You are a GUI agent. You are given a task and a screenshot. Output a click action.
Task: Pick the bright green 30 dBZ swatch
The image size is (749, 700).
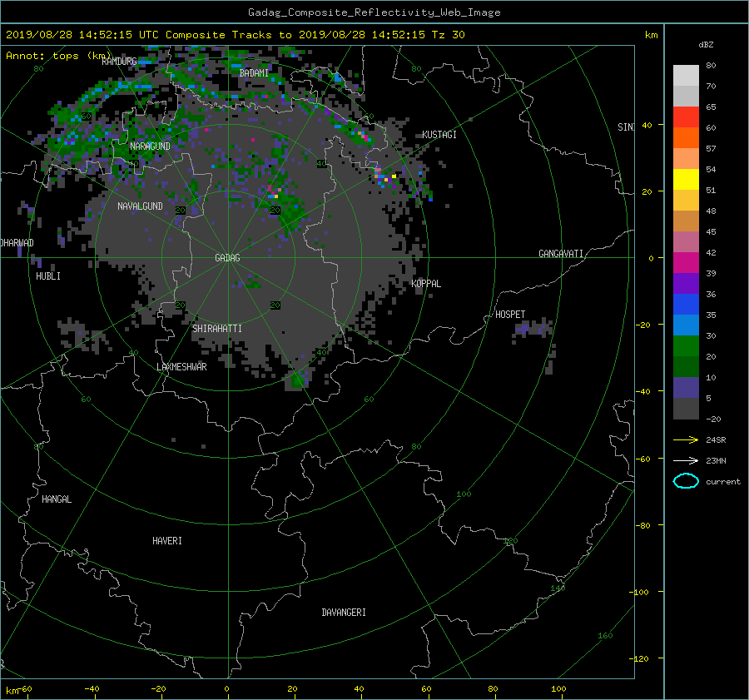(x=686, y=345)
